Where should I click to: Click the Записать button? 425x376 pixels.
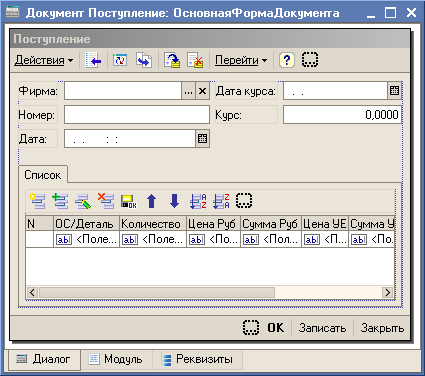(x=322, y=328)
